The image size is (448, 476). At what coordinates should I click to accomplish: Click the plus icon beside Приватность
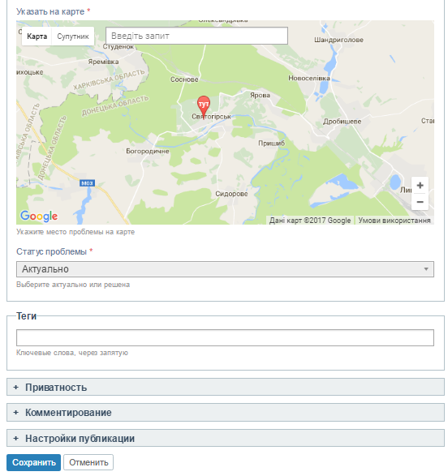[x=15, y=387]
